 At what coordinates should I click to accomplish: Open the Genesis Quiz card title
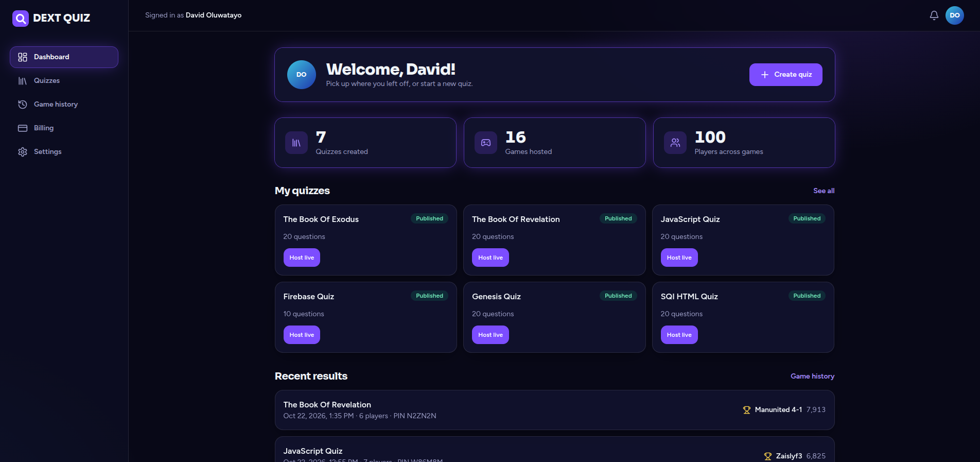click(496, 297)
